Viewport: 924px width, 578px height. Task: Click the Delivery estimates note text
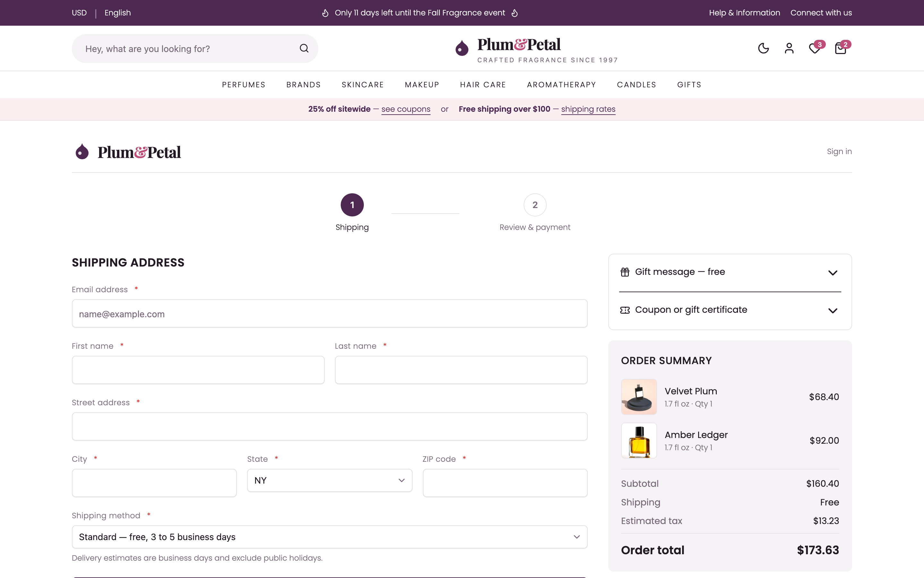pyautogui.click(x=197, y=558)
